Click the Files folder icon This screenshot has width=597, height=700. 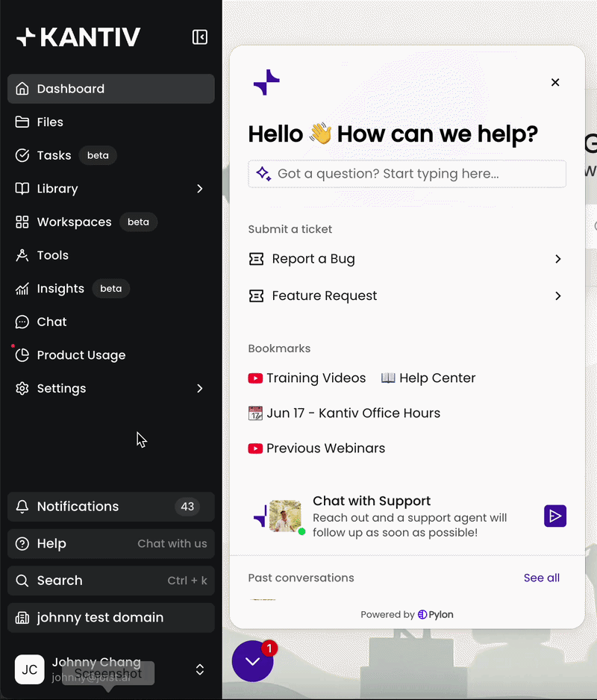[22, 122]
